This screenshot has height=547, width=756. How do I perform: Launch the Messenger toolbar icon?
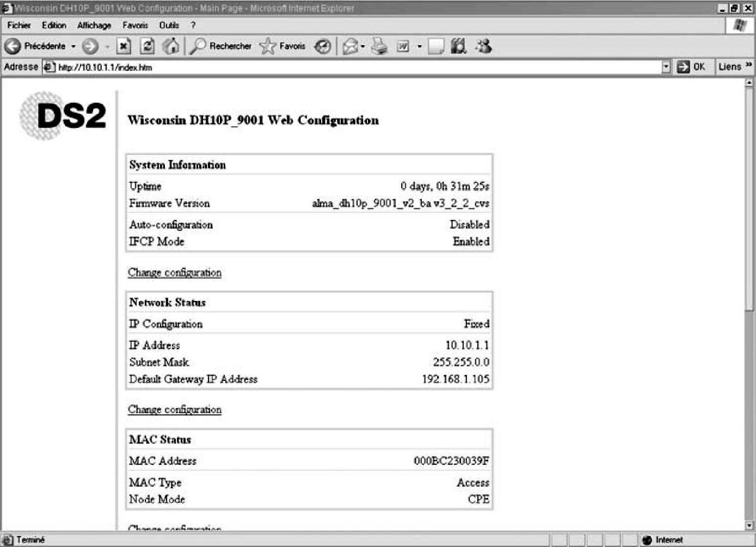click(483, 46)
